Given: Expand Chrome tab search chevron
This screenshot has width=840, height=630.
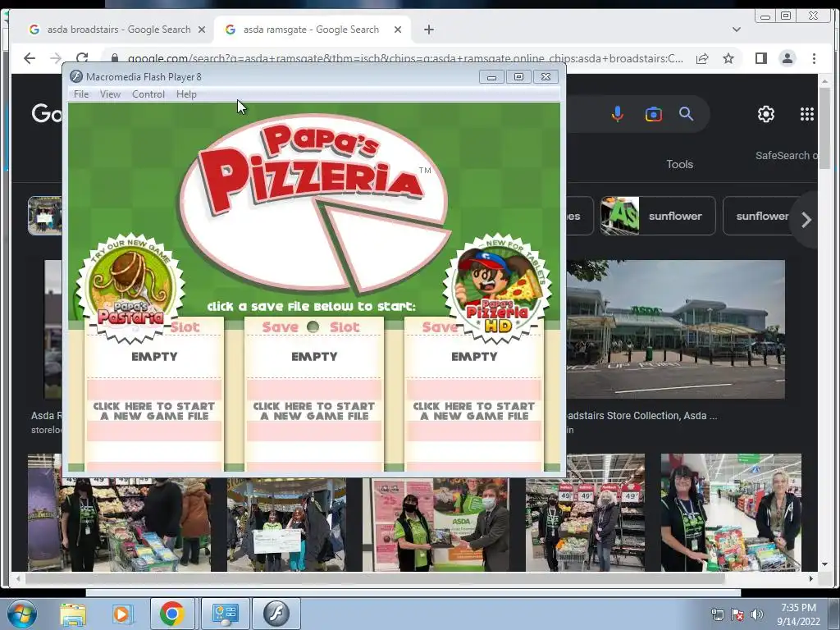Looking at the screenshot, I should (x=736, y=30).
